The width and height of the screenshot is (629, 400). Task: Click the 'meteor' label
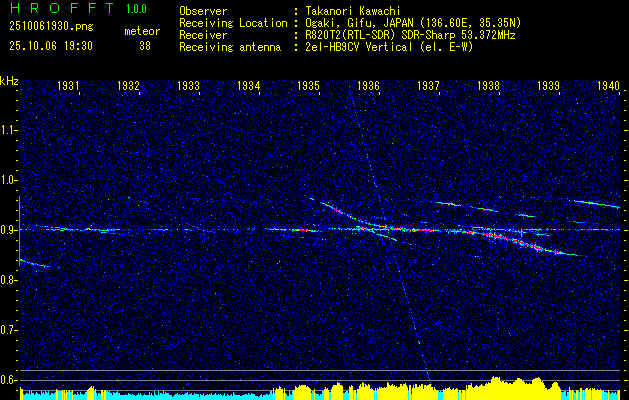pos(142,31)
